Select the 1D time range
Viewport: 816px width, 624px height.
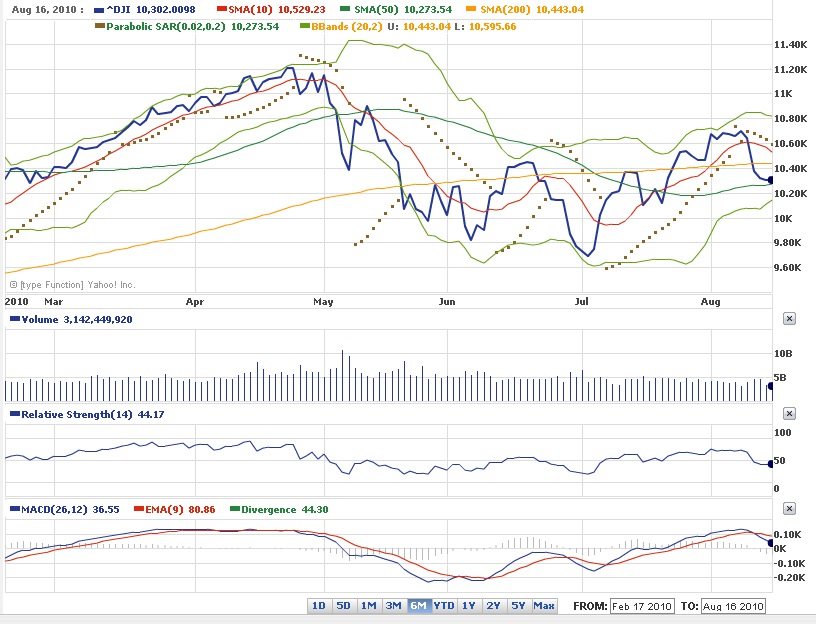318,605
